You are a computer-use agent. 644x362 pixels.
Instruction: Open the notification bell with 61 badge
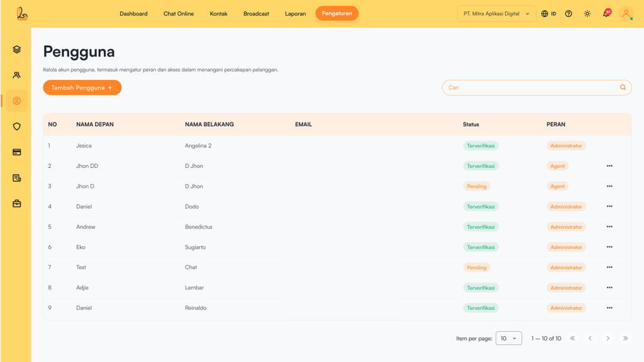click(606, 14)
